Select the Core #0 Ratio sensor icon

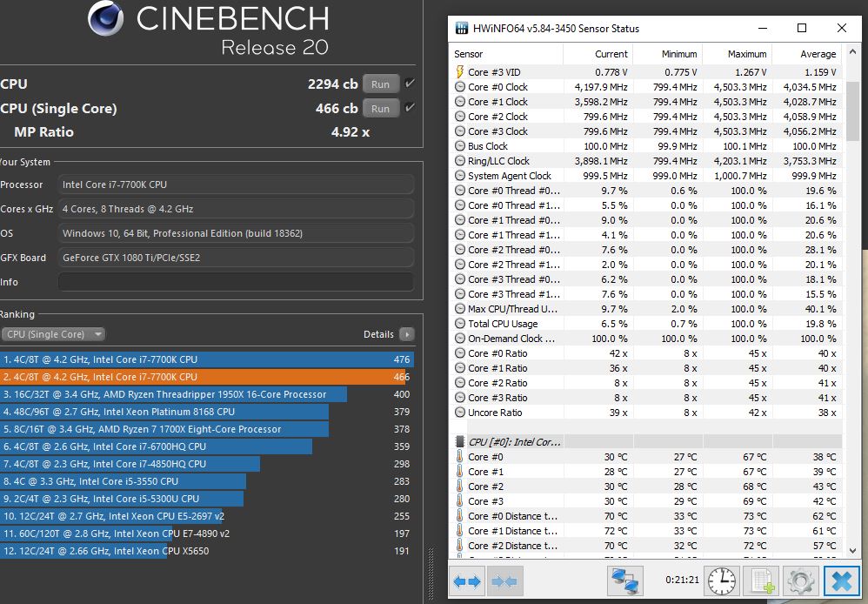click(459, 353)
